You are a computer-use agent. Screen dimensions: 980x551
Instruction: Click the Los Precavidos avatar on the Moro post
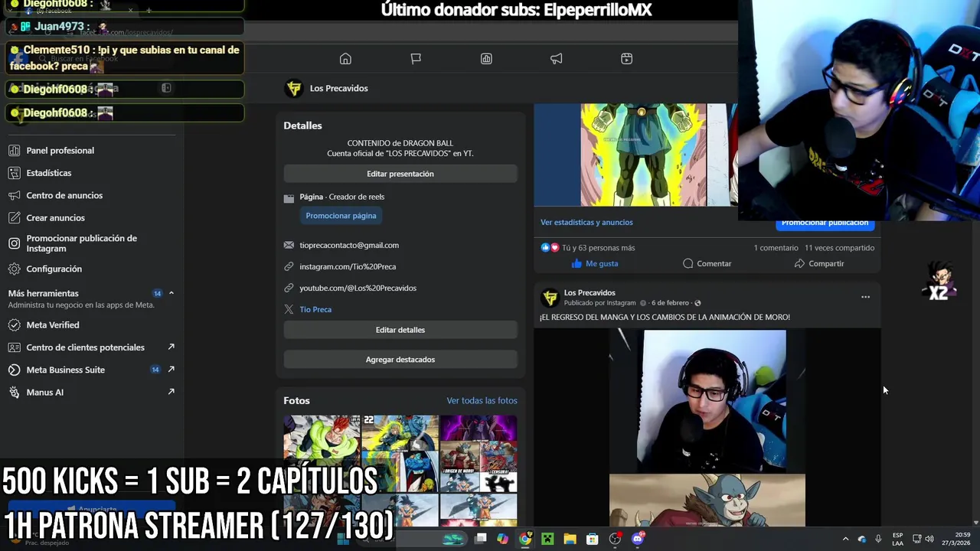[x=550, y=298]
